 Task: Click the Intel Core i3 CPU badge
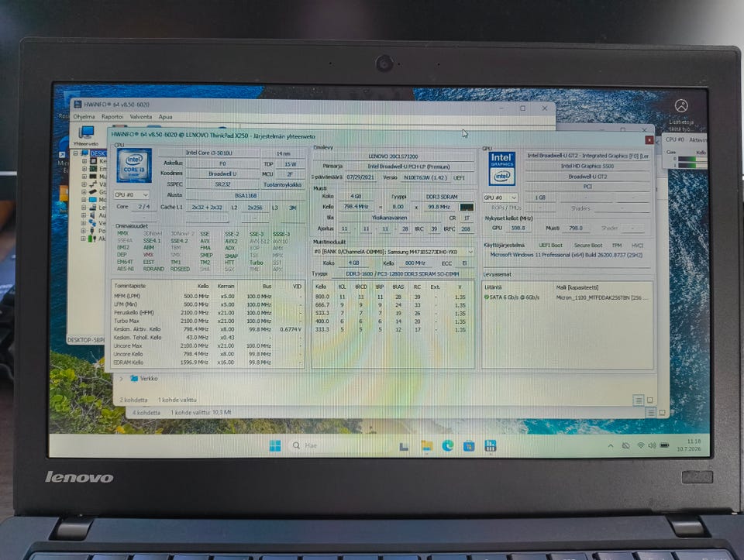pos(134,166)
